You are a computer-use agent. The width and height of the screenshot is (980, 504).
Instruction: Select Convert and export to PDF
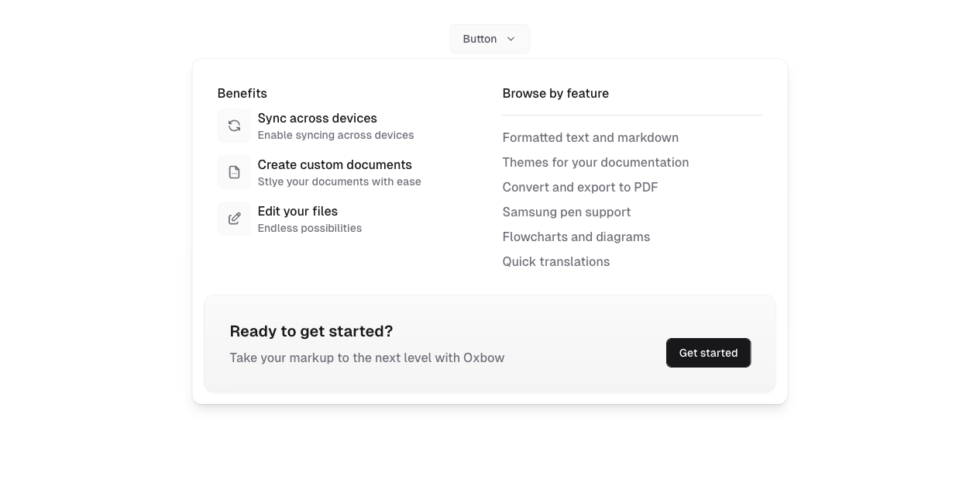point(579,187)
